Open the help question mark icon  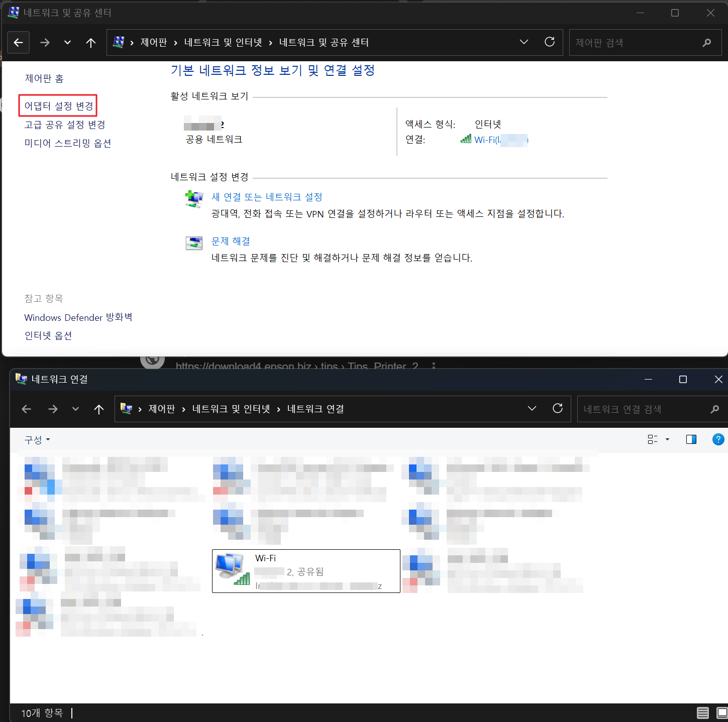point(718,440)
